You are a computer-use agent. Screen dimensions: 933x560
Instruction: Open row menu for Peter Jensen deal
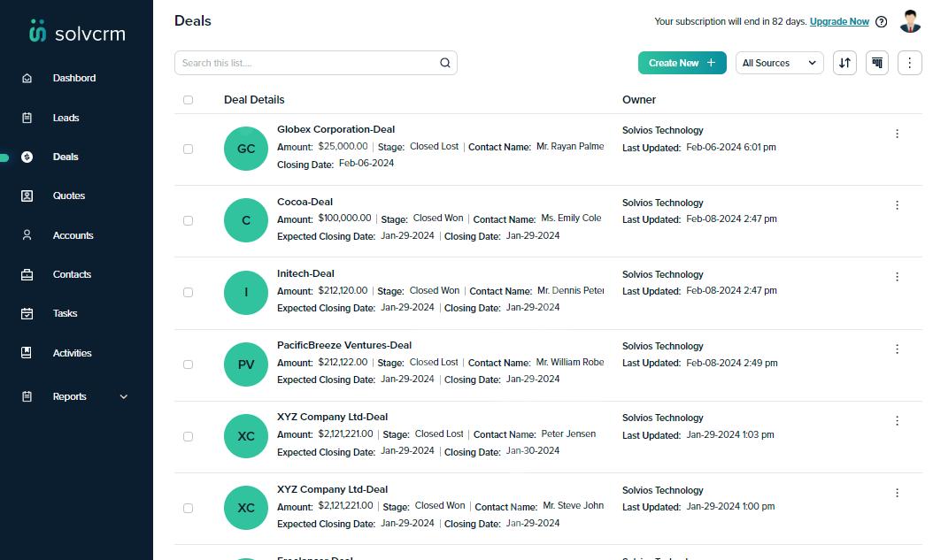coord(898,421)
